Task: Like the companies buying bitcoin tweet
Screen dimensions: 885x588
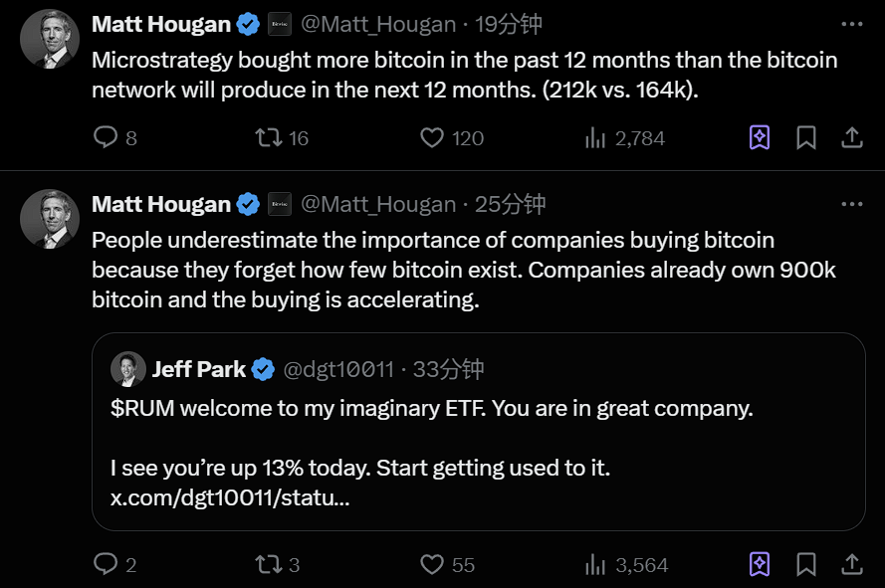Action: coord(432,564)
